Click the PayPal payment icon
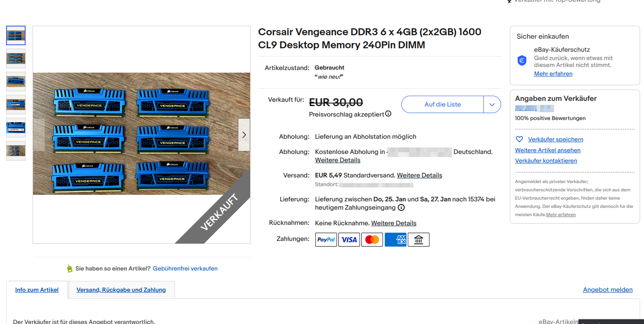 (326, 240)
